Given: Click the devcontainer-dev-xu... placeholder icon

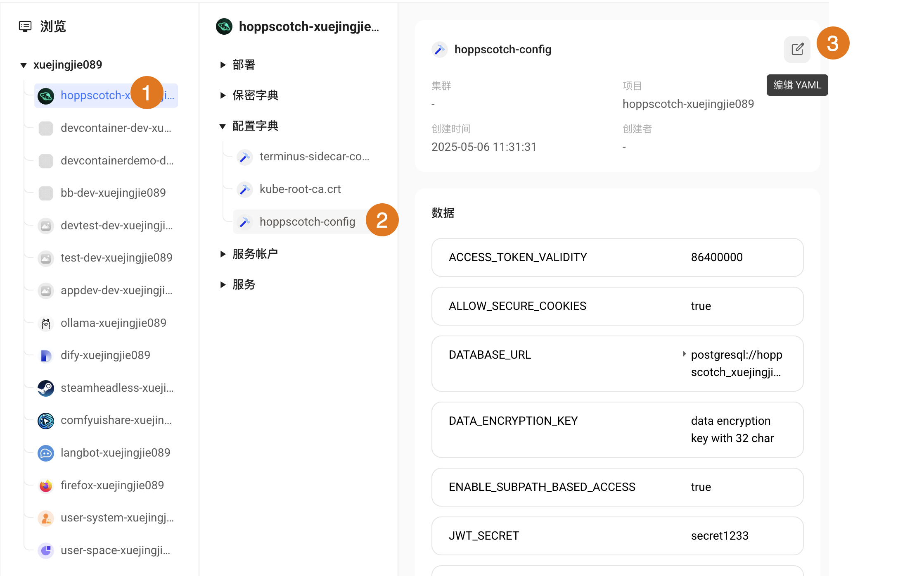Looking at the screenshot, I should tap(46, 128).
